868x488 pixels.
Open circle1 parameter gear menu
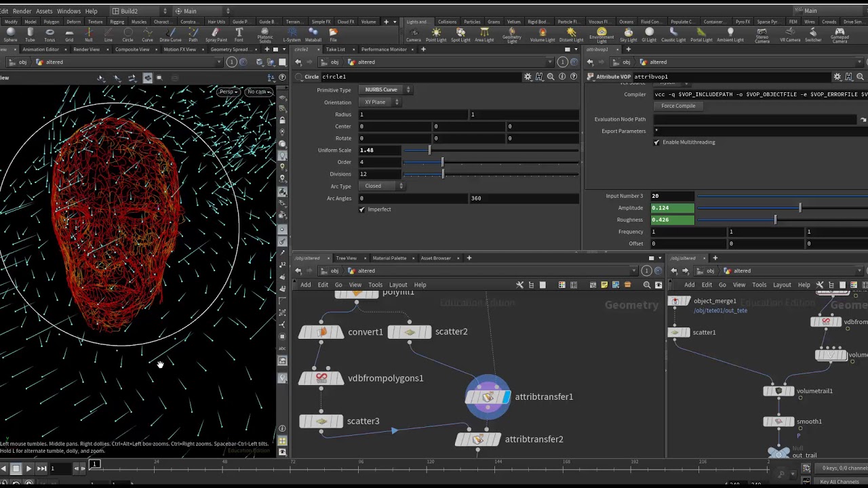(528, 77)
